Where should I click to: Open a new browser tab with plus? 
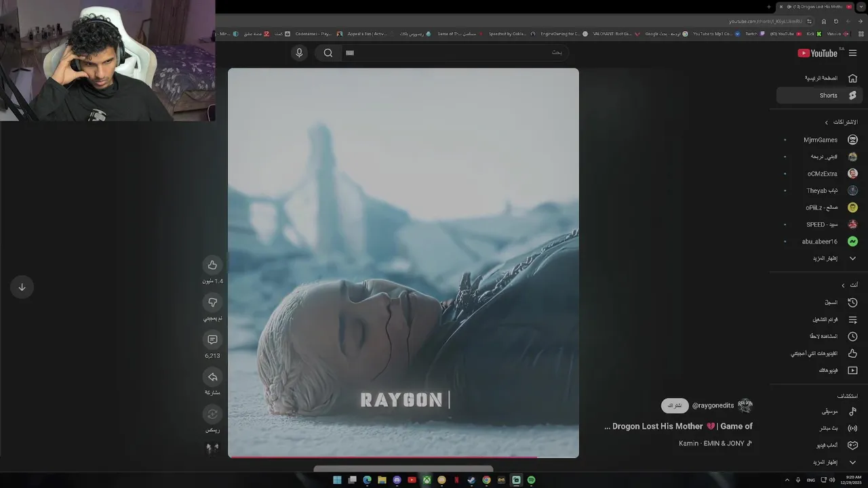[768, 7]
